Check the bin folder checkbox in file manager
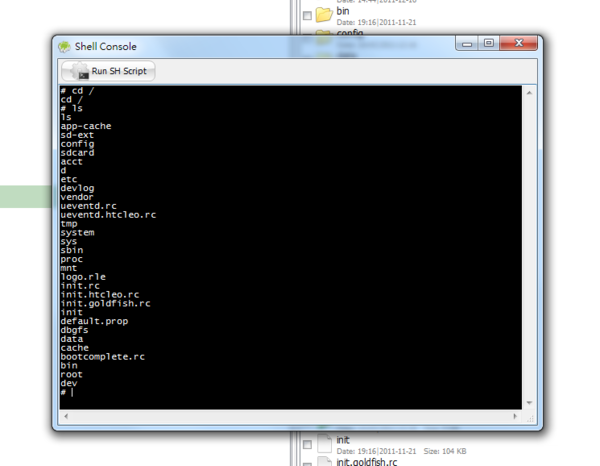 coord(307,16)
